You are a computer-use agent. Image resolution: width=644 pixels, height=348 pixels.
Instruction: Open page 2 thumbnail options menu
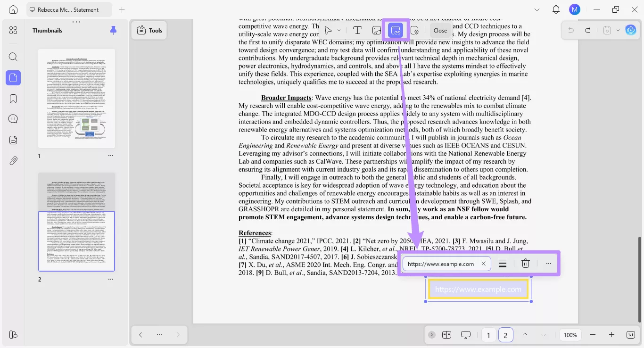[x=111, y=279]
